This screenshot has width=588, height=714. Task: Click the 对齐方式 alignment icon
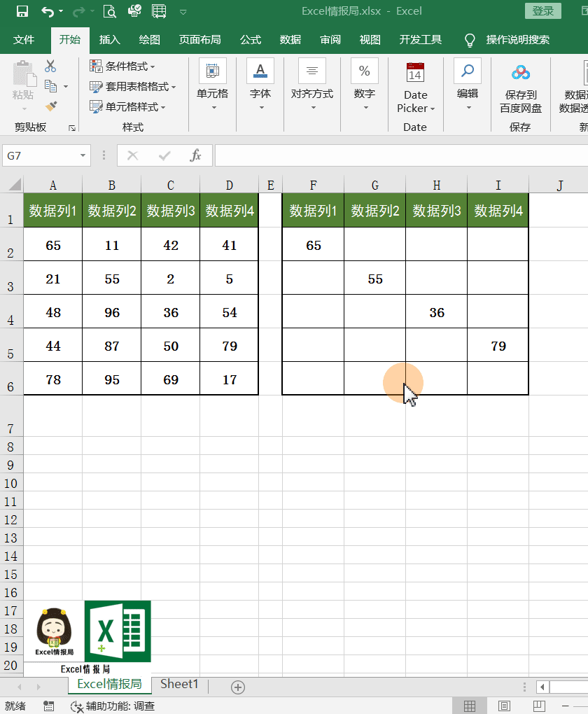[312, 71]
